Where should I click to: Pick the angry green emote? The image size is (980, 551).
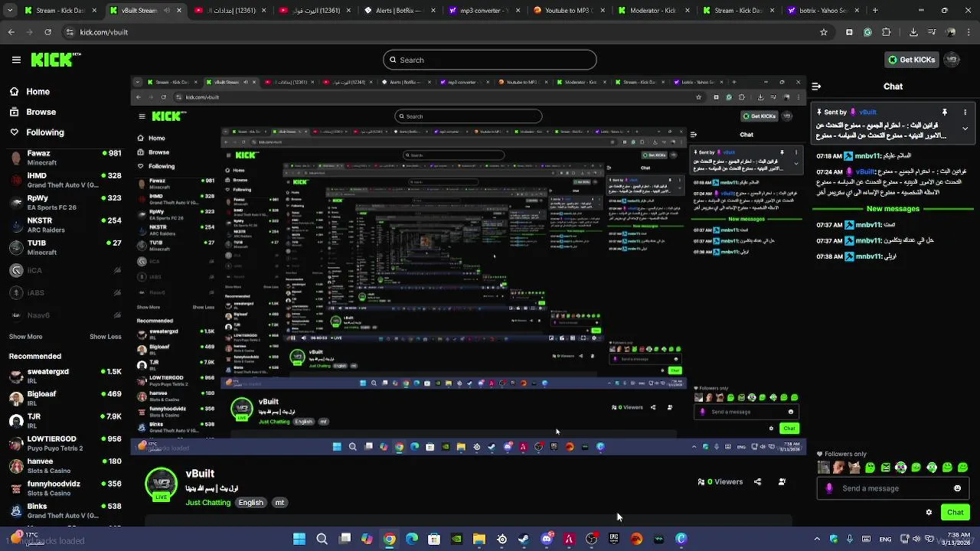[886, 468]
